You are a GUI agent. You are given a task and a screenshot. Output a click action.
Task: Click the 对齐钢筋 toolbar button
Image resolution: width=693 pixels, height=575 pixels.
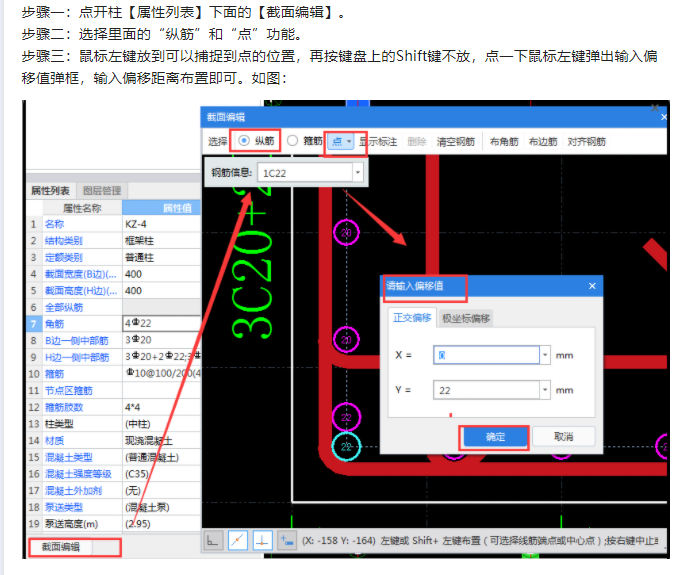click(x=586, y=142)
